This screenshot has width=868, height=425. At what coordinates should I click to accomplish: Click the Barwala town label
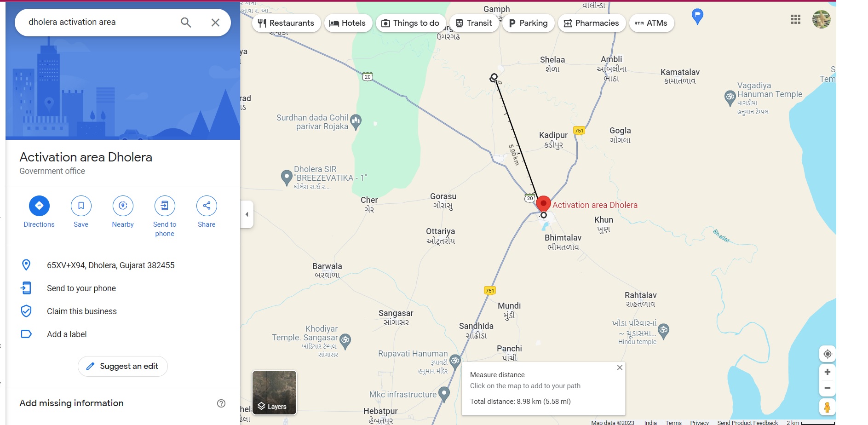[327, 270]
